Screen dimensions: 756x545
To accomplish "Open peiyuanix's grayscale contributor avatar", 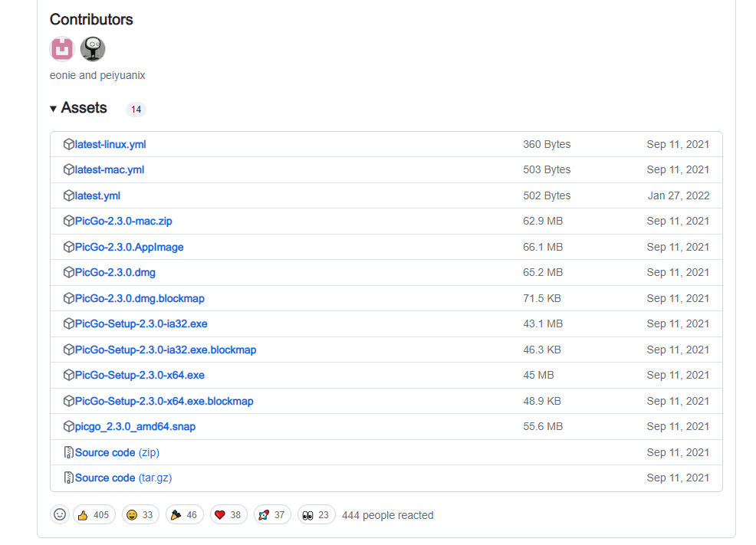I will coord(93,48).
